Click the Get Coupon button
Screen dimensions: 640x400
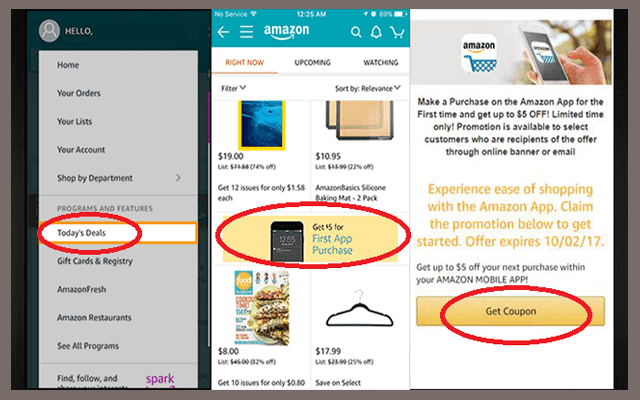[x=510, y=311]
